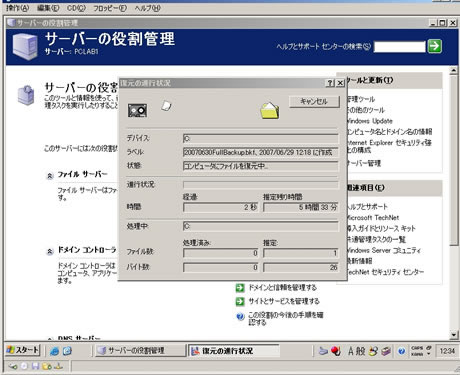Viewport: 460px width, 375px height.
Task: Click サイトとサービスを管理する link
Action: click(284, 301)
